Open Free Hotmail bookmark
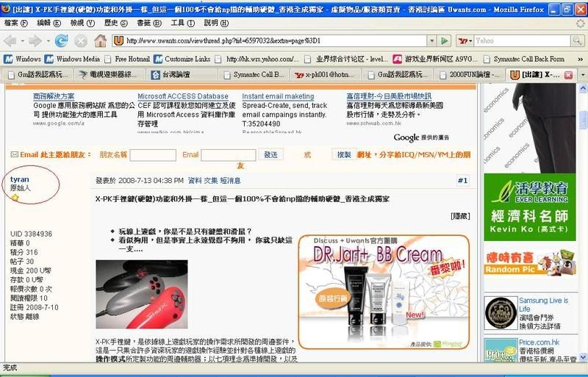The image size is (588, 377). pos(127,59)
